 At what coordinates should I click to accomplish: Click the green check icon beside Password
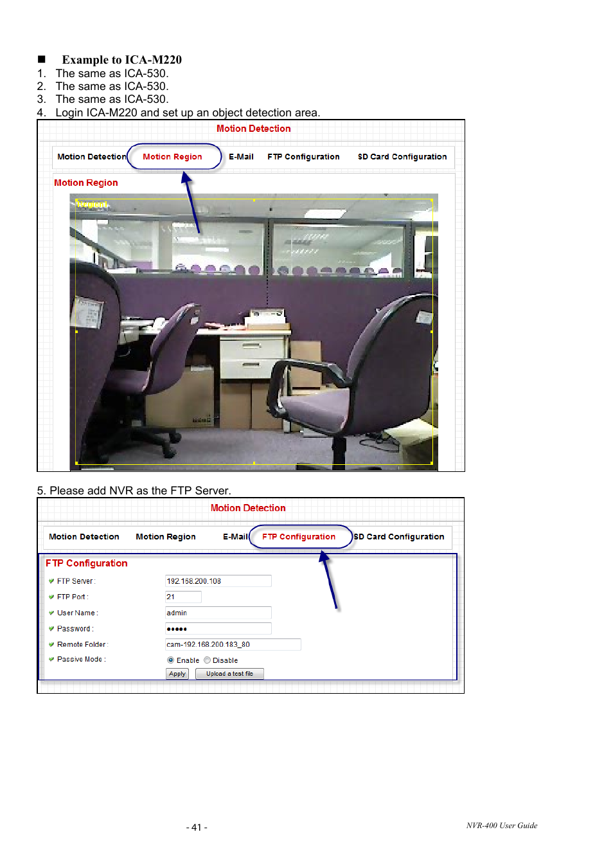(51, 629)
